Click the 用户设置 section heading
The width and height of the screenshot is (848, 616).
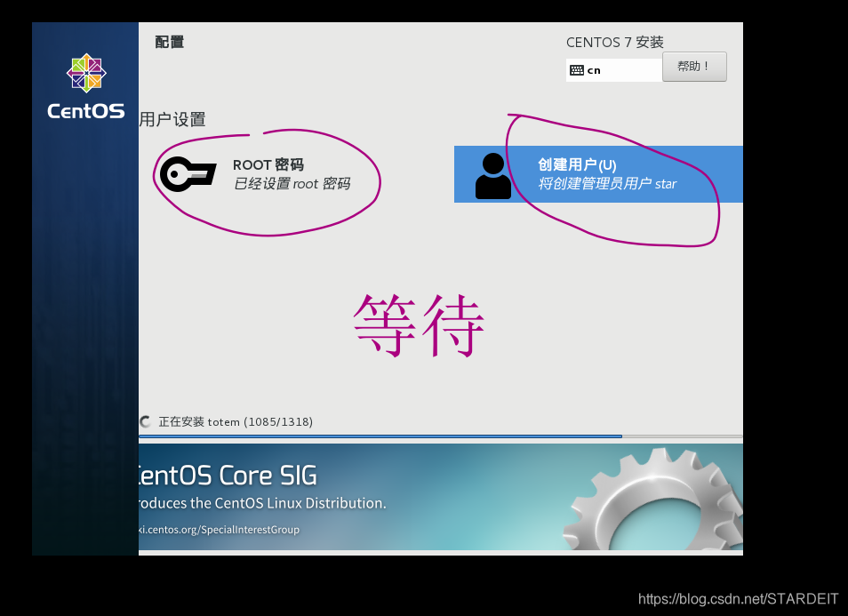172,119
